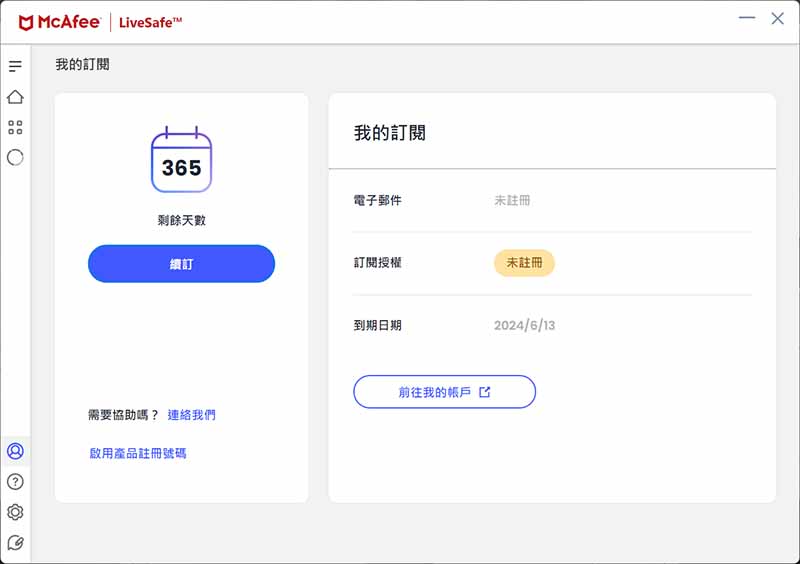Expand the hamburger menu in the sidebar
The height and width of the screenshot is (564, 800).
click(15, 66)
